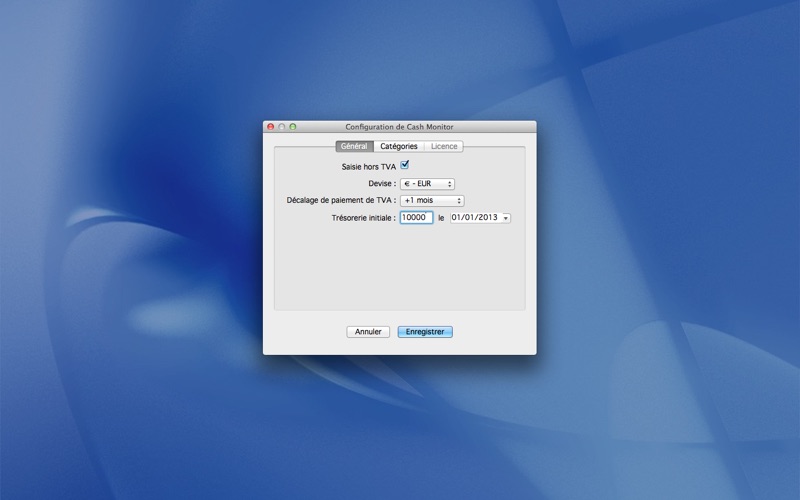Uncheck the Saisie hors TVA checkbox

[x=405, y=165]
